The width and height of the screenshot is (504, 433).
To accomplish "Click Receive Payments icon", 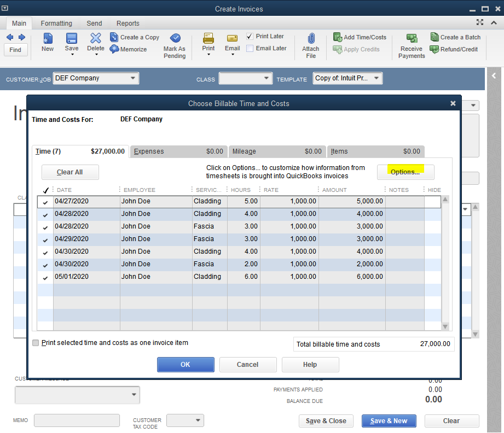I will pyautogui.click(x=412, y=39).
